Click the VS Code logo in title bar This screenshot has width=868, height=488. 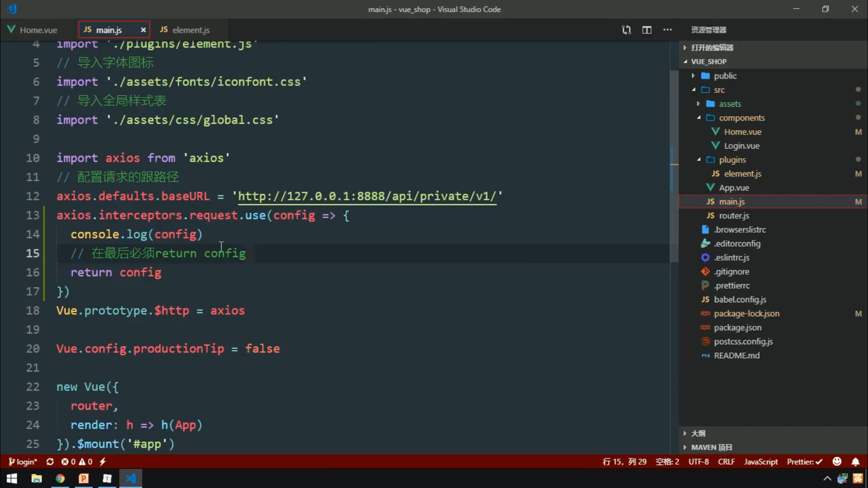click(12, 9)
